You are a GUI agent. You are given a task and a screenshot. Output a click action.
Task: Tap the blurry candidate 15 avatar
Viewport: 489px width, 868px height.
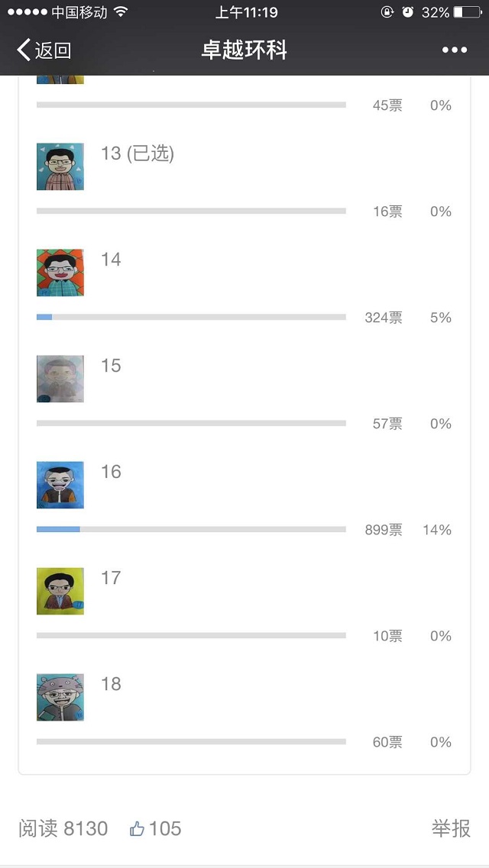(x=60, y=379)
